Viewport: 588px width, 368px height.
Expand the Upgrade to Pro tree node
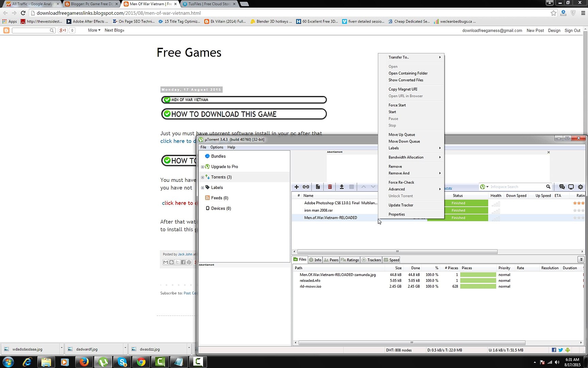click(202, 167)
